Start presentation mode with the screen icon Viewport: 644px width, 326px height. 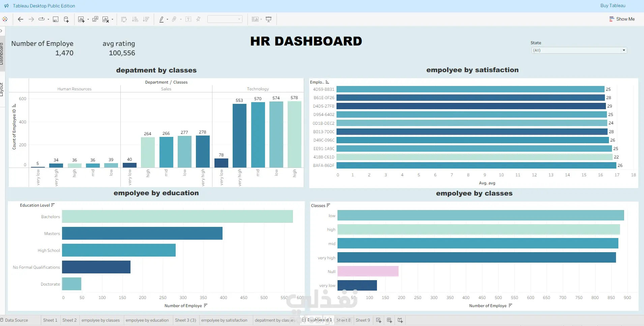click(269, 19)
